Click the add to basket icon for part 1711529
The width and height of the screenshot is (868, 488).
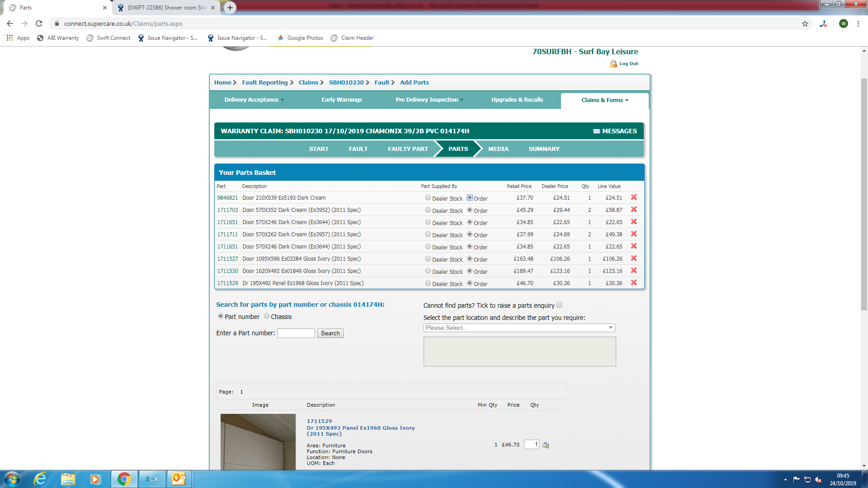(546, 445)
